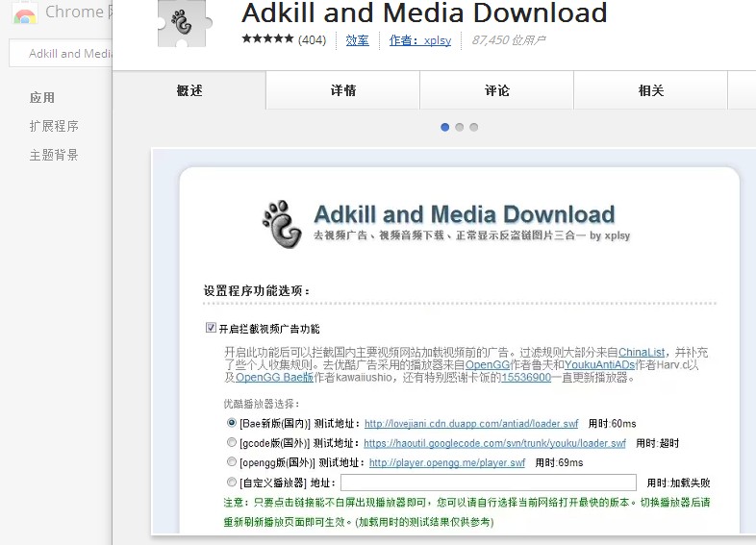Select the first carousel dot indicator

tap(444, 127)
